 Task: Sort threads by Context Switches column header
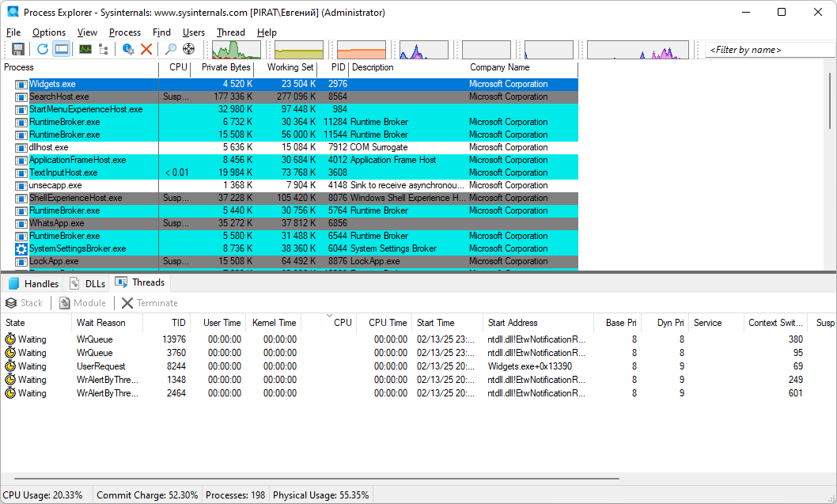[x=775, y=323]
